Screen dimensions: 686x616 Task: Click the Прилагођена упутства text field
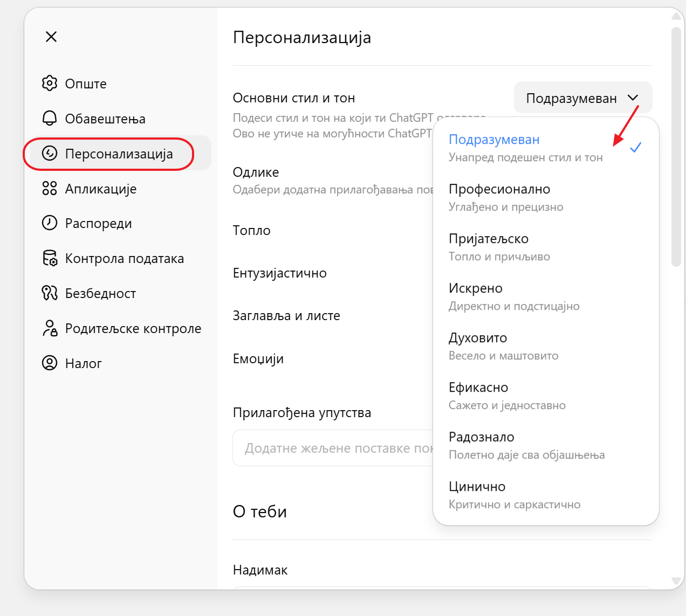(x=333, y=448)
